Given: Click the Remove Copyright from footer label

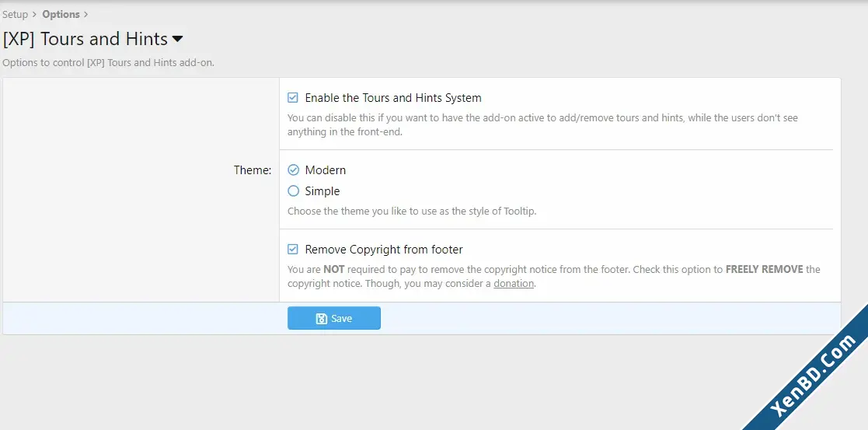Looking at the screenshot, I should (384, 250).
